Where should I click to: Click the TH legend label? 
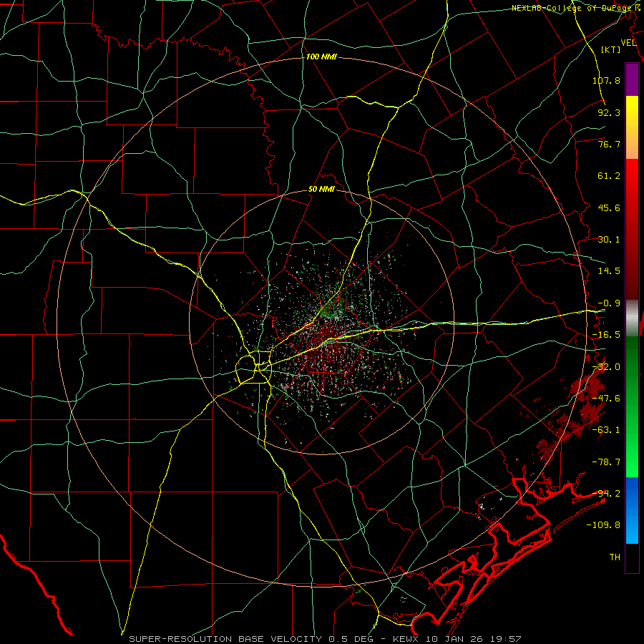[615, 557]
